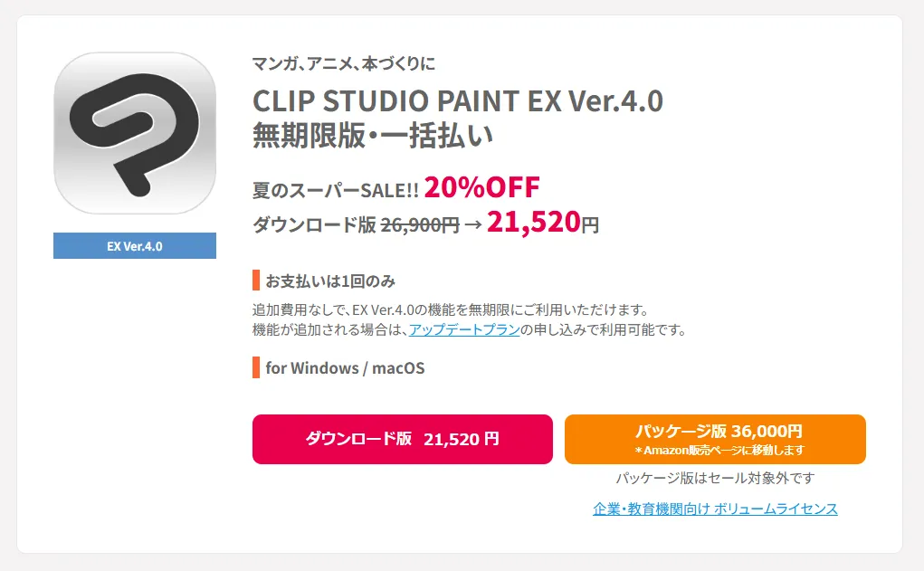
Task: Click the CLIP STUDIO PAINT application icon
Action: [134, 136]
